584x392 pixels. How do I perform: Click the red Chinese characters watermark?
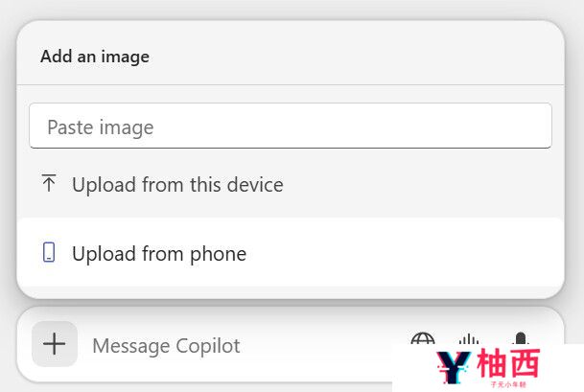click(508, 363)
